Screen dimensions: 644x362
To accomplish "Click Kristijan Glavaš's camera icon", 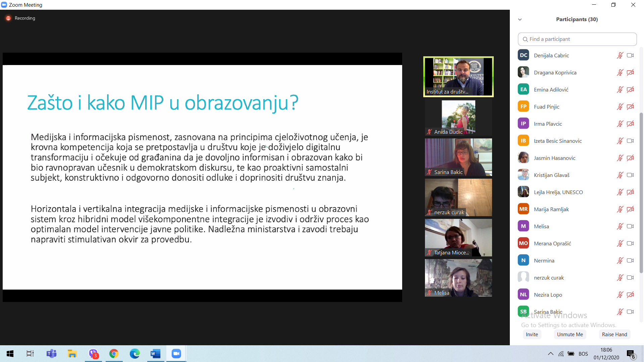I will (x=630, y=175).
